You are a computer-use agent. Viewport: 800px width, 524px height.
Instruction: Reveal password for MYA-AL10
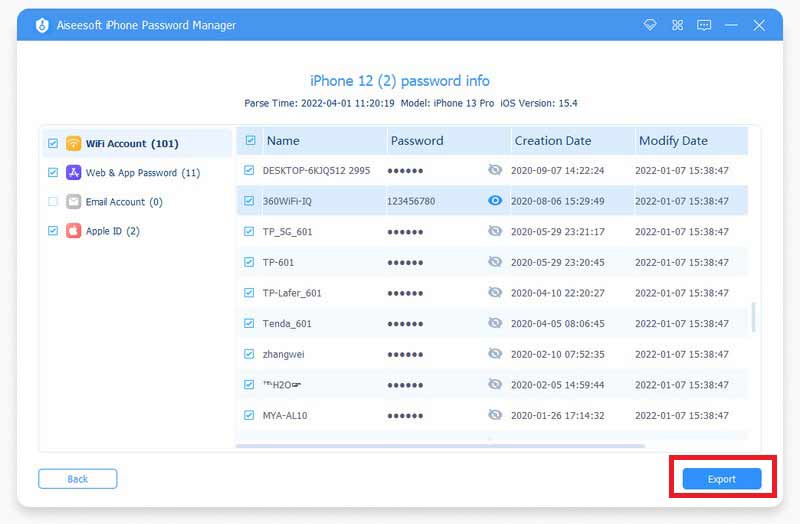pyautogui.click(x=494, y=415)
